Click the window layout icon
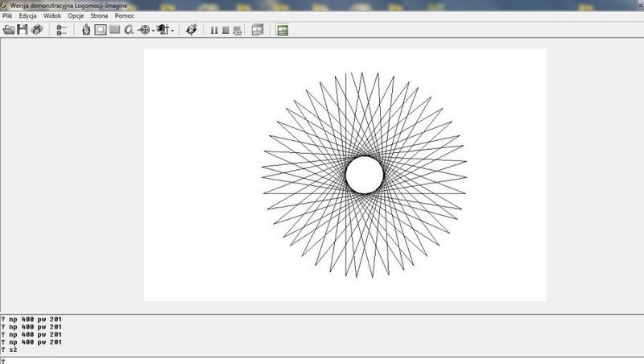644x364 pixels. (258, 30)
